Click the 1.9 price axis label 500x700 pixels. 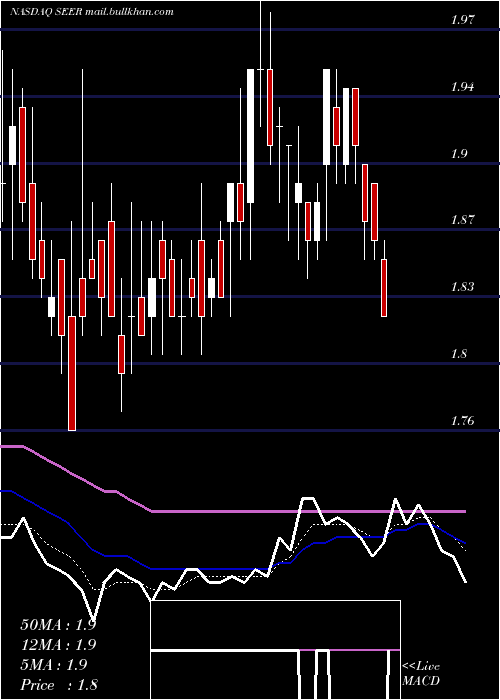[458, 154]
